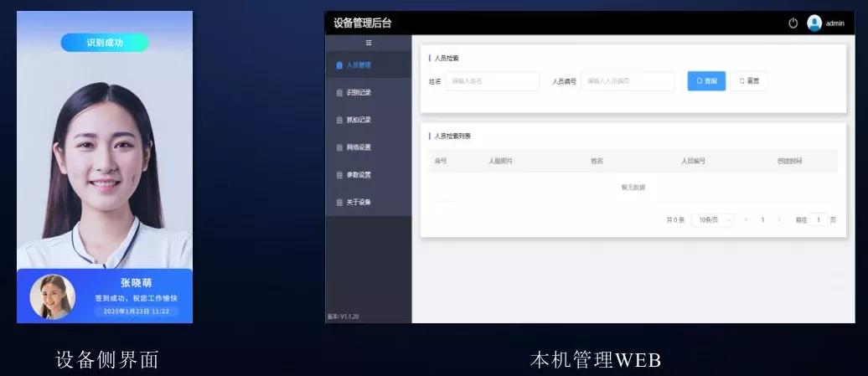
Task: Click the 2020年1月23日 11:22 timestamp
Action: 137,312
